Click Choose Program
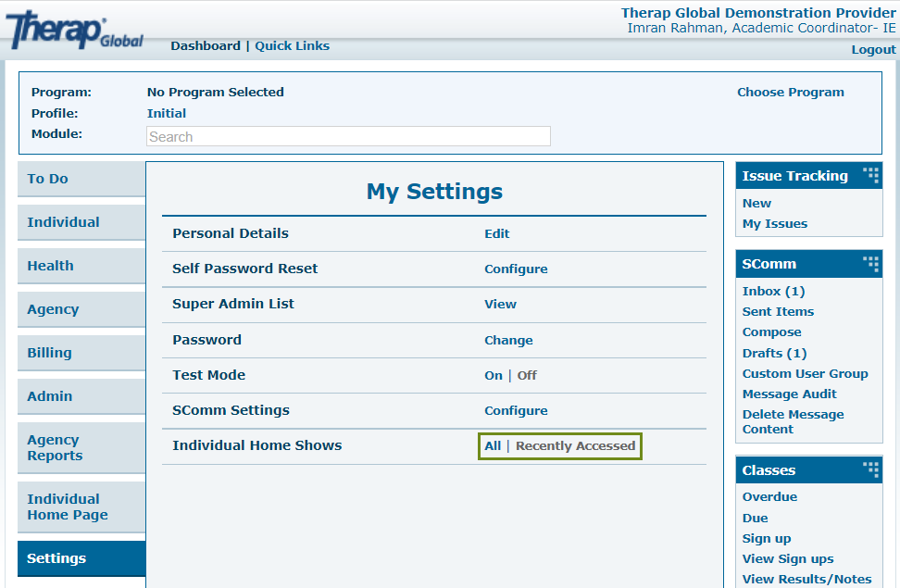Viewport: 900px width, 588px height. [791, 93]
